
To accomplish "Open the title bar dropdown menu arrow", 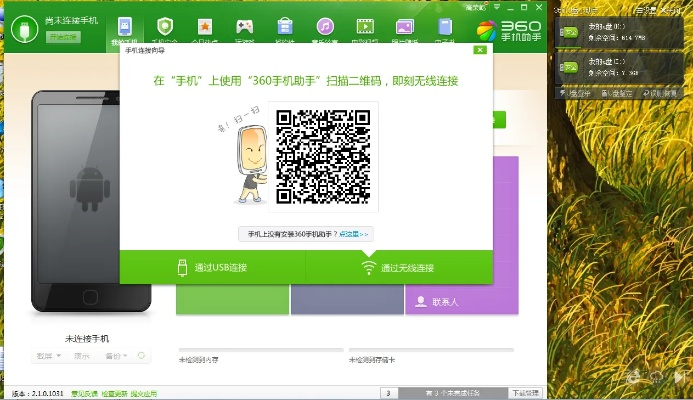I will [x=497, y=7].
